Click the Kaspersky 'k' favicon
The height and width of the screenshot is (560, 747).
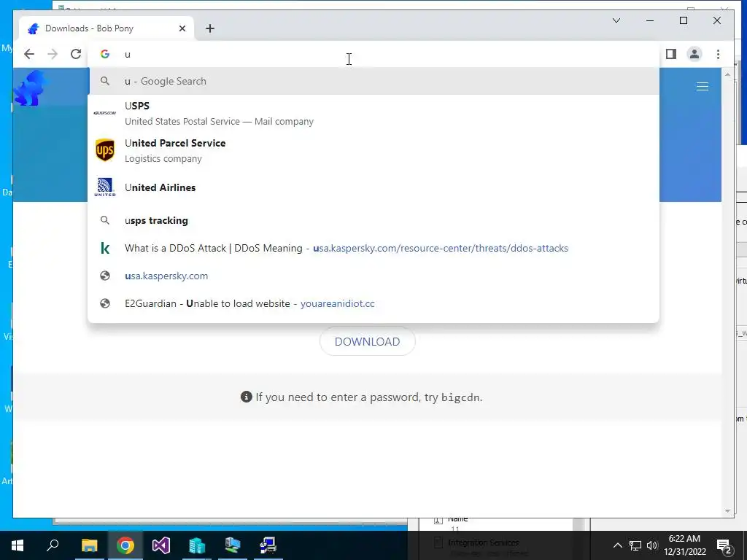click(x=105, y=248)
